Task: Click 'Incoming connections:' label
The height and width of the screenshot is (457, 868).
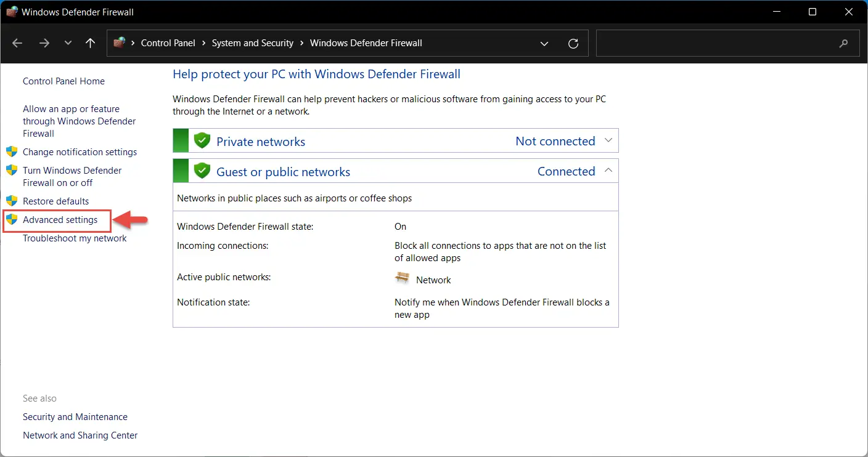Action: pos(223,246)
